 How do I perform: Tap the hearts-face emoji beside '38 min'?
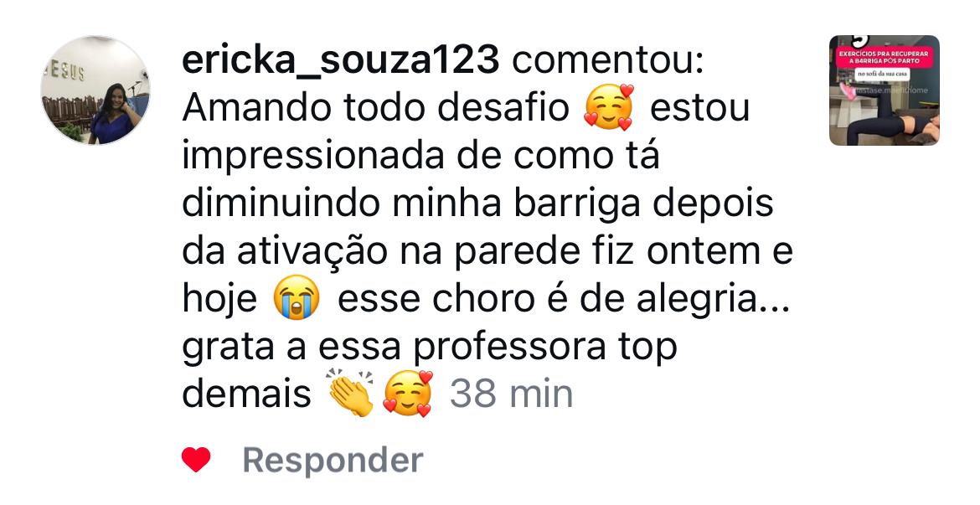point(408,394)
